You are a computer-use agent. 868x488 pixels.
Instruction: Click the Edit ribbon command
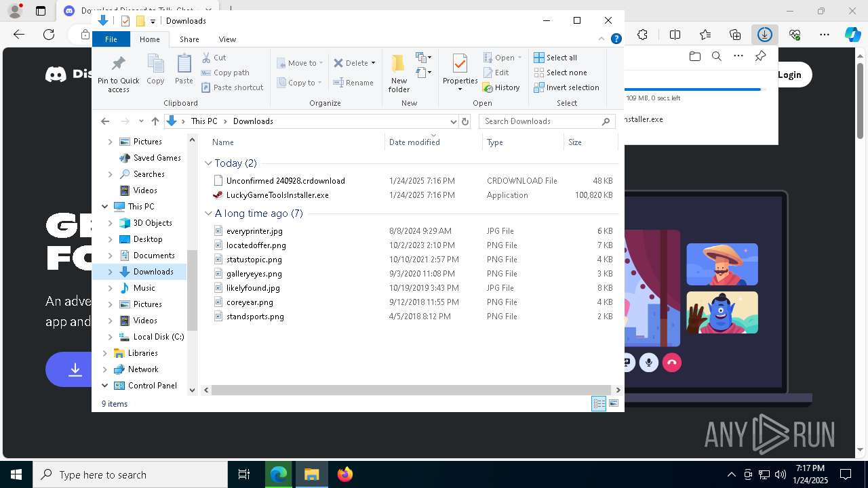(x=496, y=73)
